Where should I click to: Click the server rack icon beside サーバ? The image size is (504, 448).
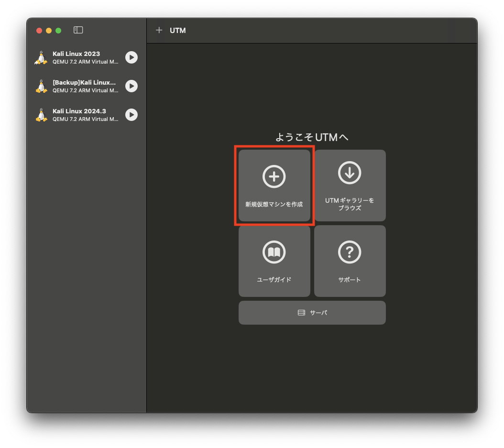point(301,313)
